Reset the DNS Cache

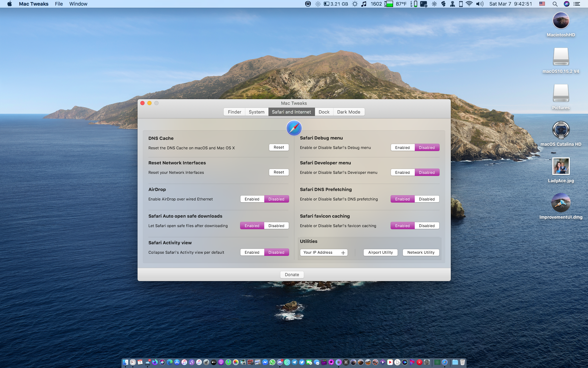279,147
